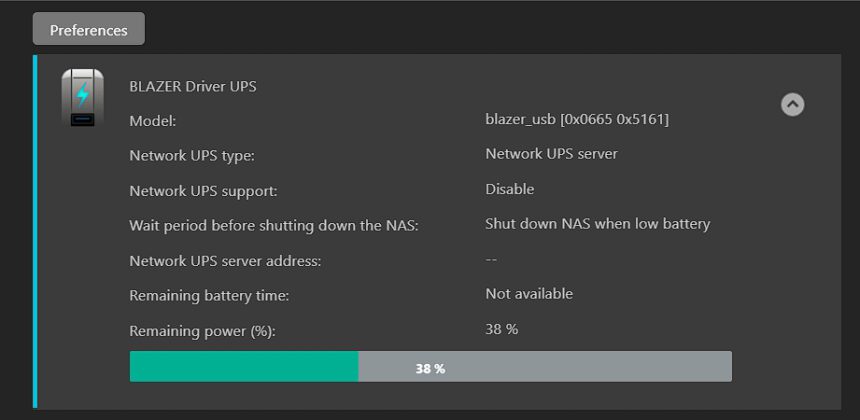860x420 pixels.
Task: Select the blazer_usb model value text
Action: click(577, 119)
